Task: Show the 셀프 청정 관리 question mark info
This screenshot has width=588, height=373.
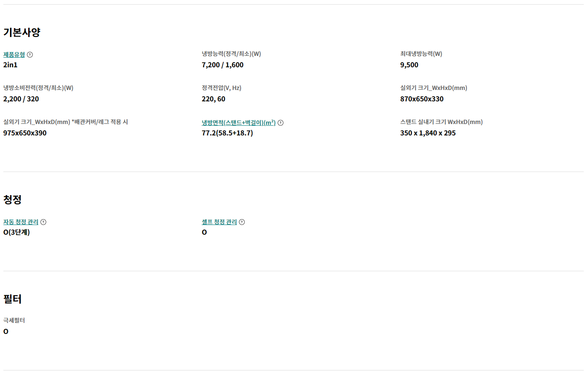Action: 242,222
